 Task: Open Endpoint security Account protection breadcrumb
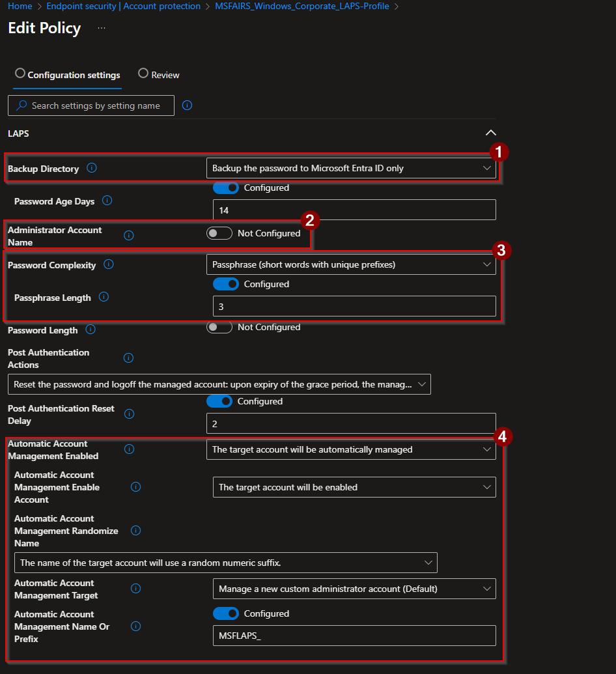124,6
